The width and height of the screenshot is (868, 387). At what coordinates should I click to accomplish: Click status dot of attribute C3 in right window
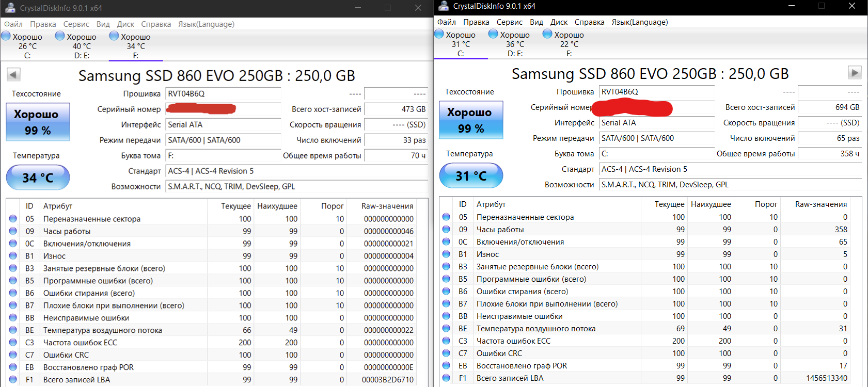(446, 341)
